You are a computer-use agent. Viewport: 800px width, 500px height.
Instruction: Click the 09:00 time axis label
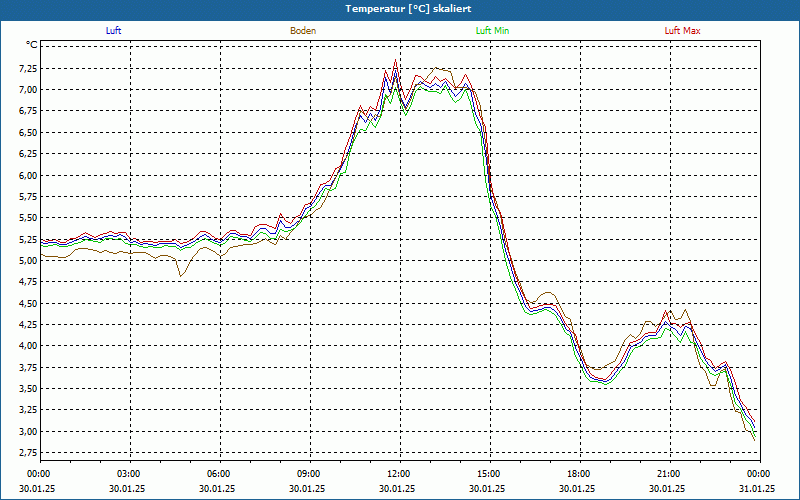pos(309,474)
